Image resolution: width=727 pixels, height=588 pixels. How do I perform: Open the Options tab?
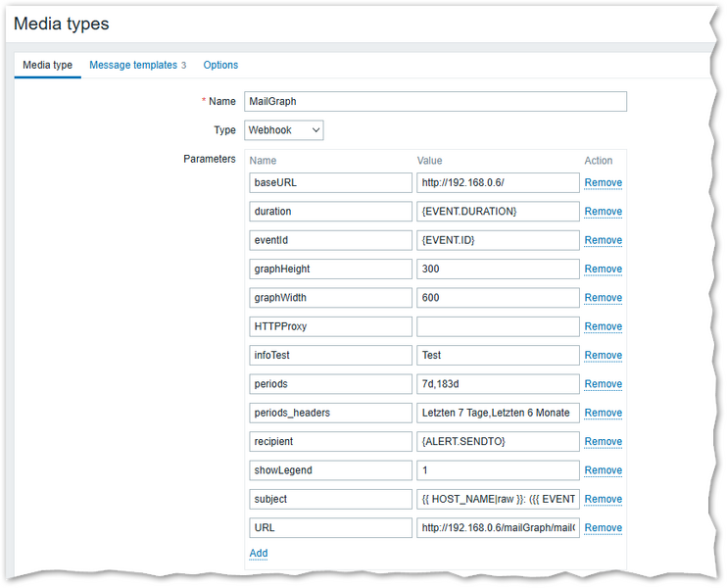220,65
